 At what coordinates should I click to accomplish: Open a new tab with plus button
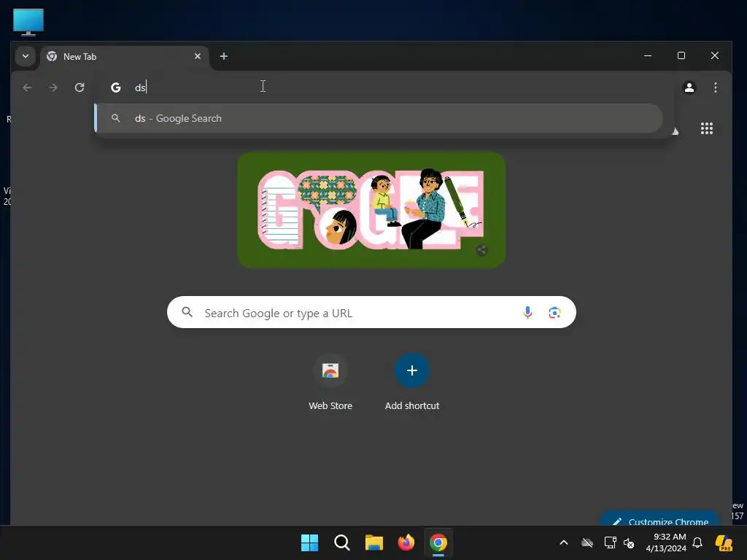pos(223,56)
